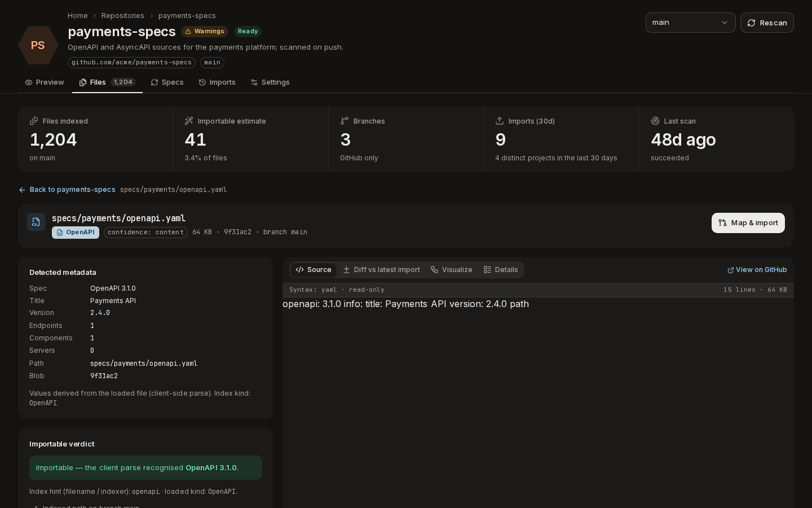Select the Source view tab
The height and width of the screenshot is (508, 812).
(x=314, y=270)
